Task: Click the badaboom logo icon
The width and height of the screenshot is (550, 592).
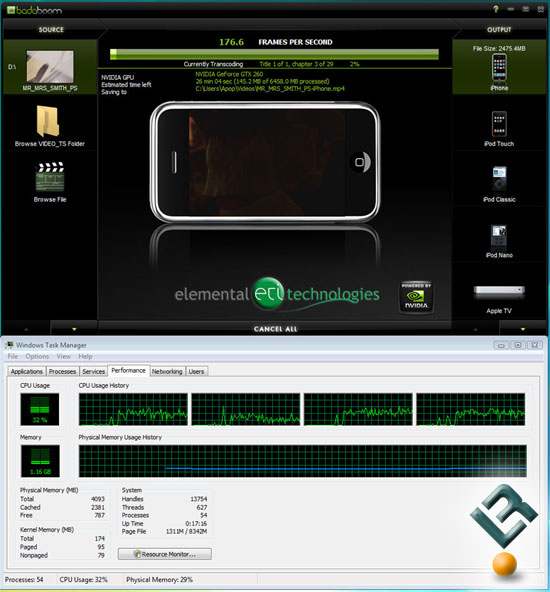Action: [11, 10]
